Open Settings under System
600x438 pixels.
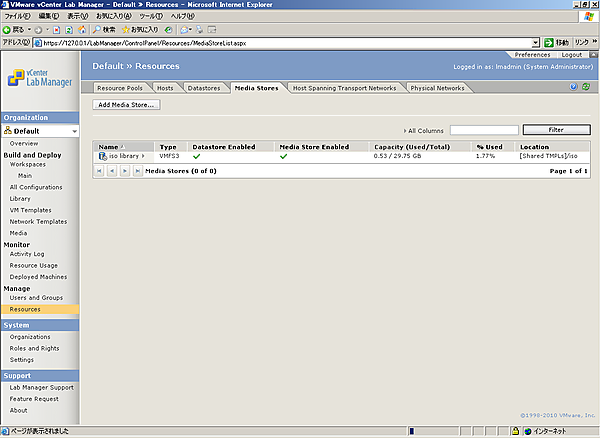(x=21, y=360)
